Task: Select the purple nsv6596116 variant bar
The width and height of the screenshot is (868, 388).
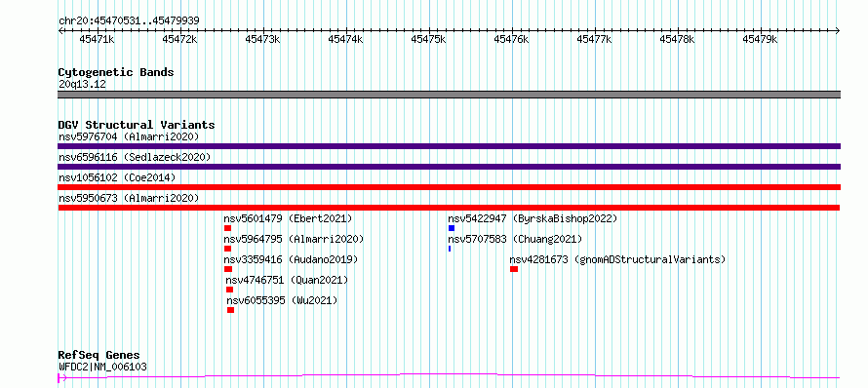Action: 449,167
